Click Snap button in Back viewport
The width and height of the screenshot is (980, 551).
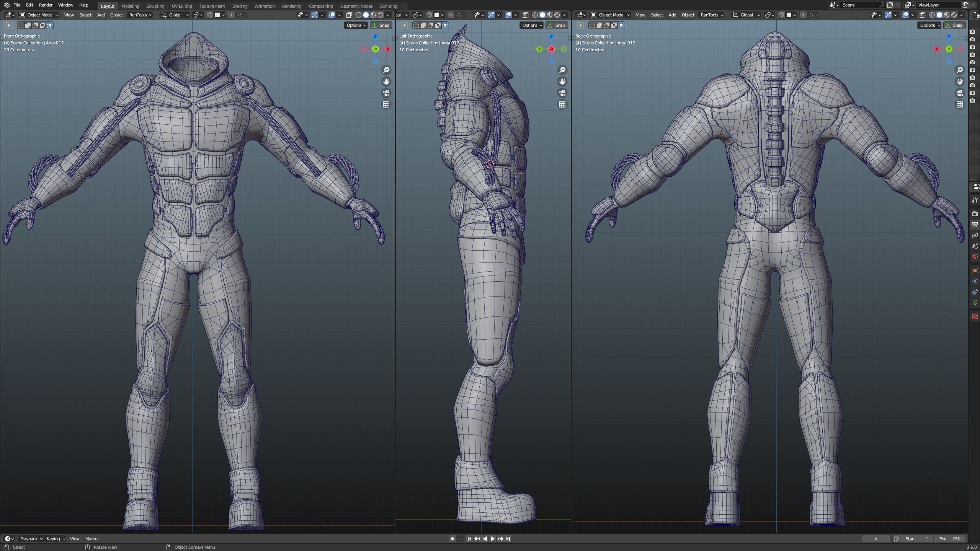(954, 25)
